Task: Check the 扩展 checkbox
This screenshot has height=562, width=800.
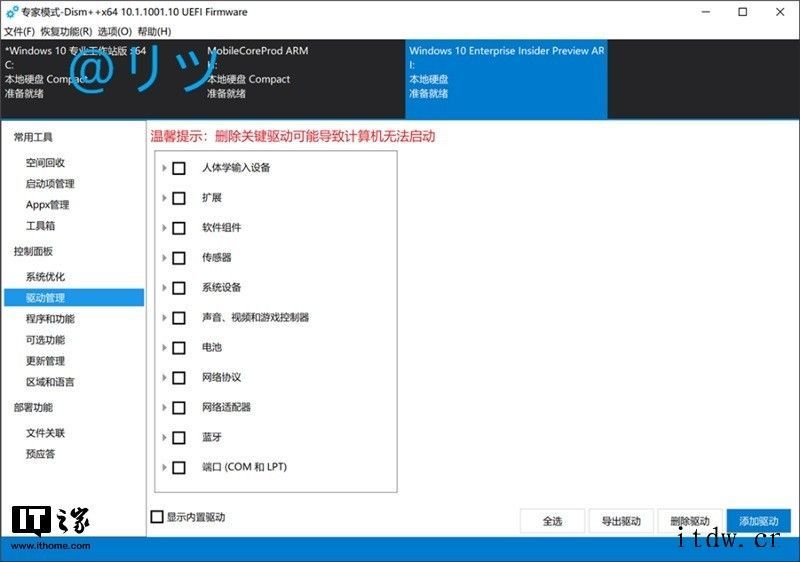Action: [179, 198]
